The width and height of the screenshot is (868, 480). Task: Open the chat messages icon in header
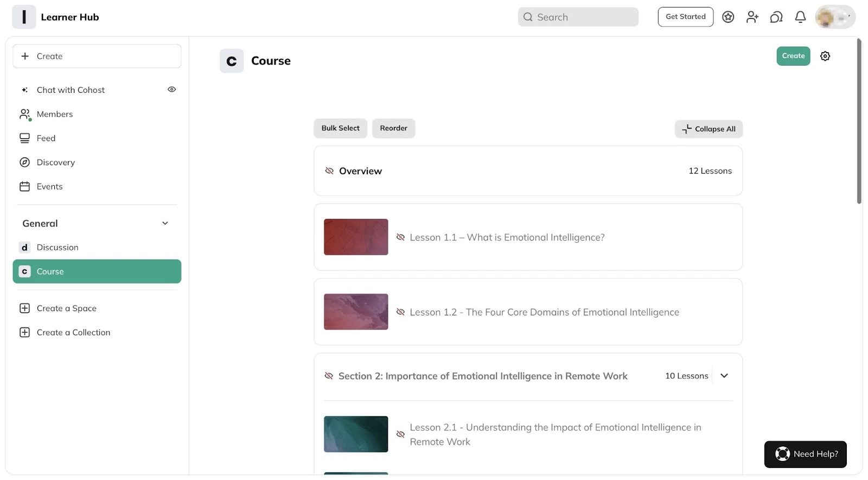pyautogui.click(x=776, y=17)
